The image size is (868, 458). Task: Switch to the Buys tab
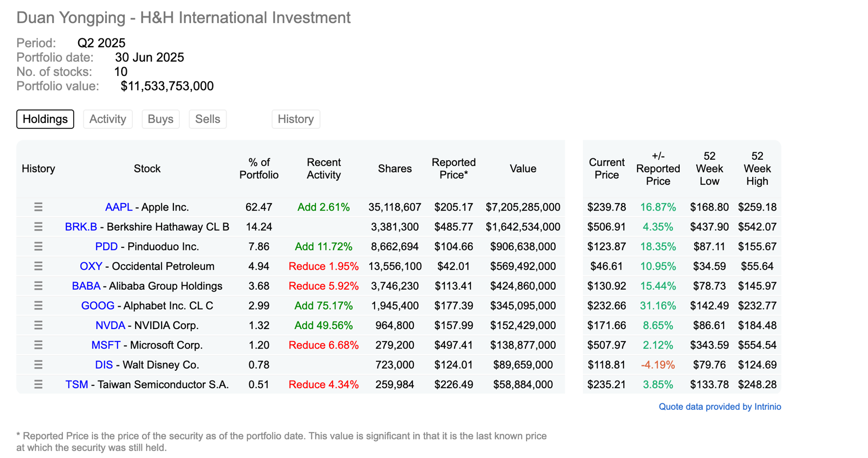pos(161,119)
